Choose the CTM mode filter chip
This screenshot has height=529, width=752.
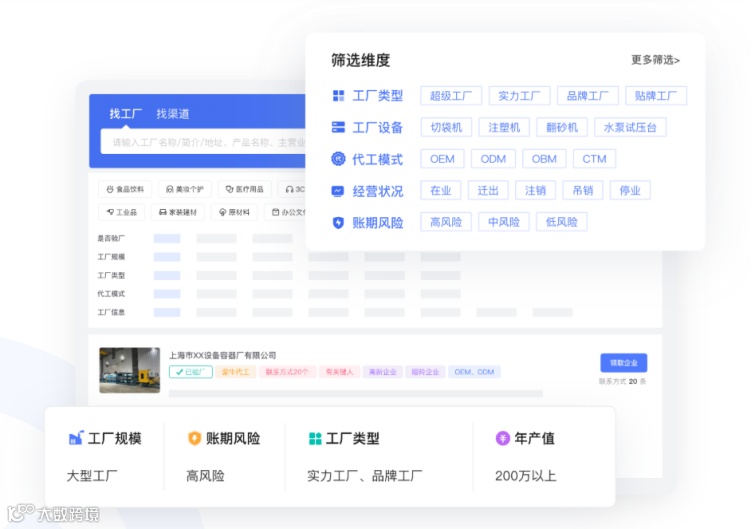click(594, 159)
